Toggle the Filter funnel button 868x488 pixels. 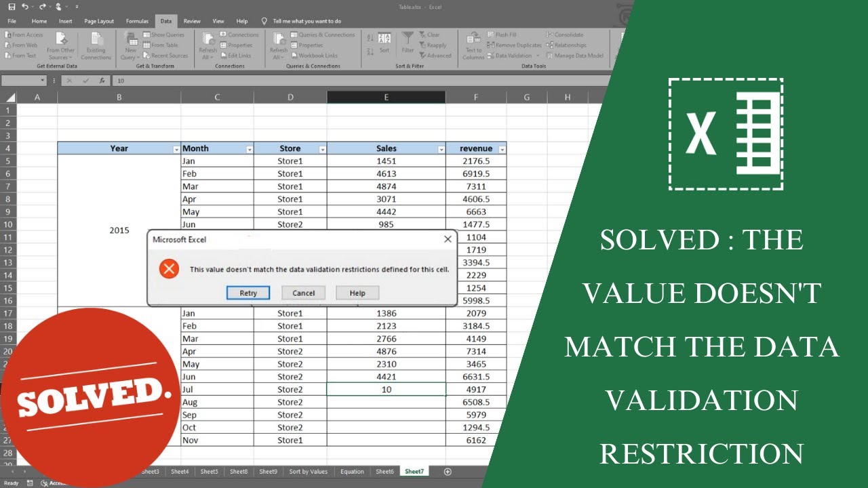408,43
